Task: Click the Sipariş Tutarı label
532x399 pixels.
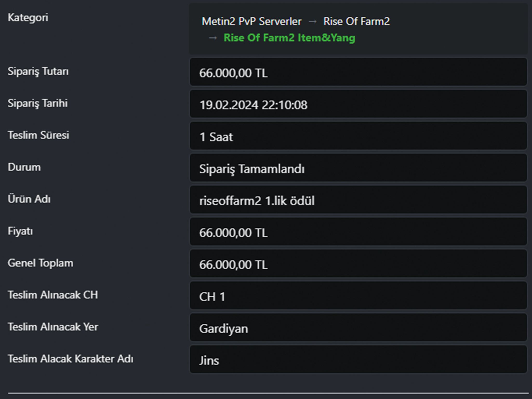Action: point(38,71)
